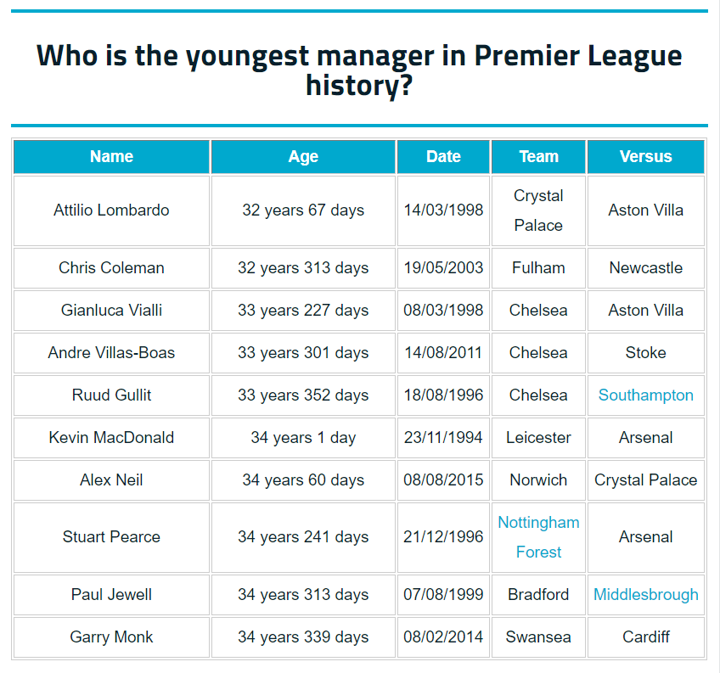Select the Garry Monk name cell
Screen dimensions: 720x673
click(x=111, y=637)
